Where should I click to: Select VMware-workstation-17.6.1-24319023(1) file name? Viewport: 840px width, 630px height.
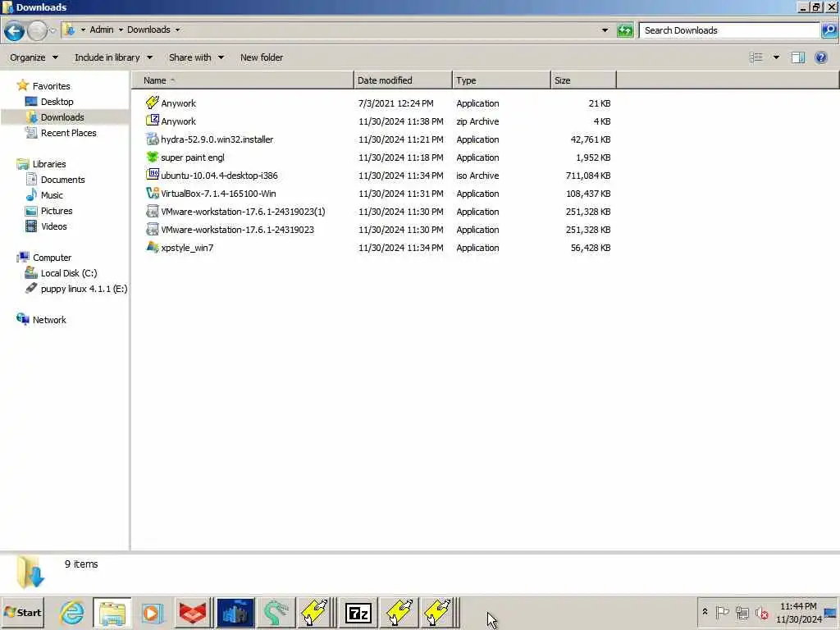click(243, 212)
